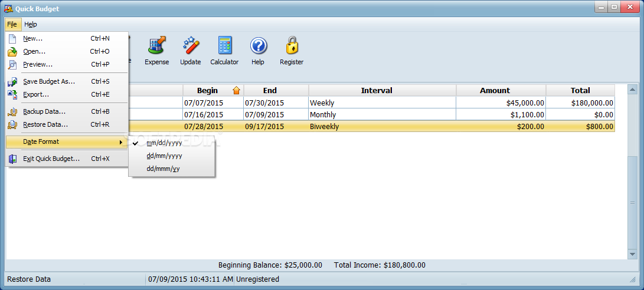Screen dimensions: 644x290
Task: Choose Restore Data... in File menu
Action: [x=67, y=125]
